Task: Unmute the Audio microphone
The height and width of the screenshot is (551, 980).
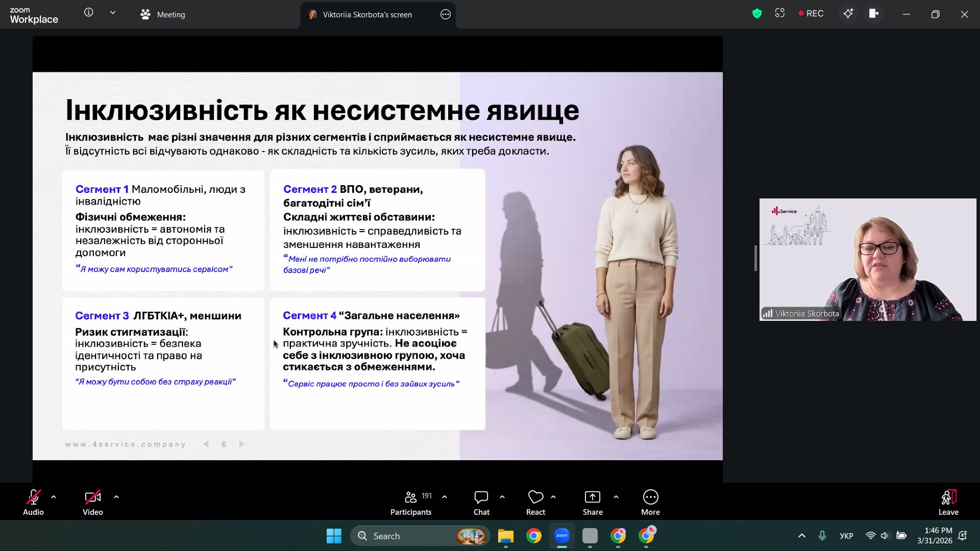Action: tap(33, 503)
